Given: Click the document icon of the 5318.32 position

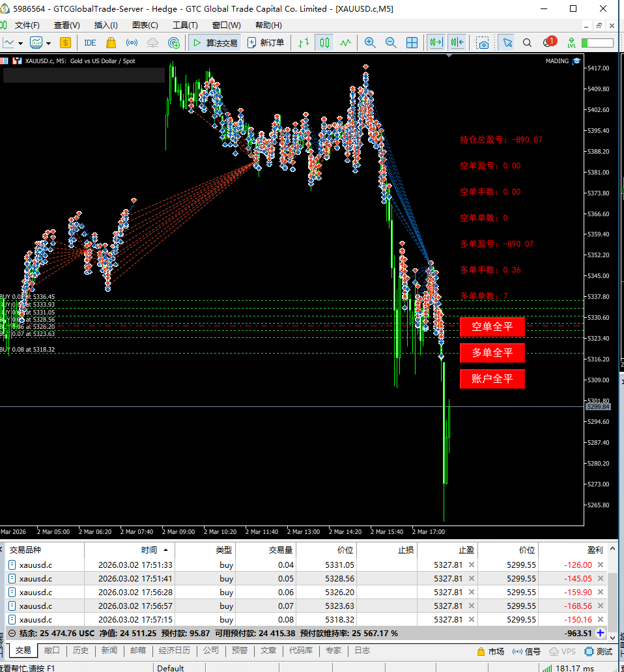Looking at the screenshot, I should click(12, 620).
